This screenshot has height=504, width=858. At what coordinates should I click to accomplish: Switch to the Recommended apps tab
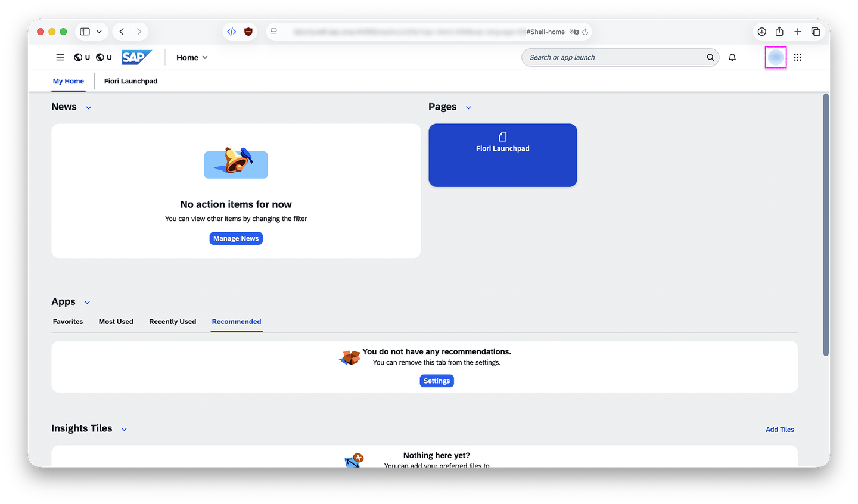(237, 322)
